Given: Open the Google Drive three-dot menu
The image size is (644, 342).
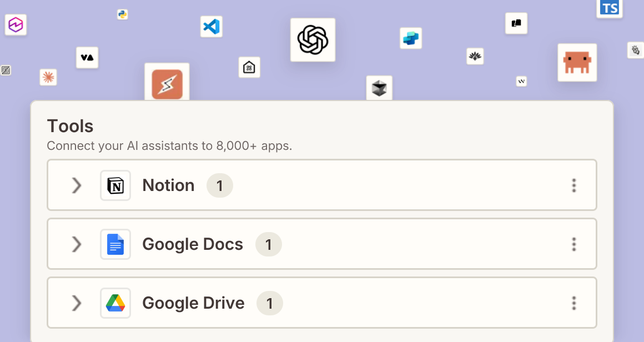Looking at the screenshot, I should click(x=574, y=303).
